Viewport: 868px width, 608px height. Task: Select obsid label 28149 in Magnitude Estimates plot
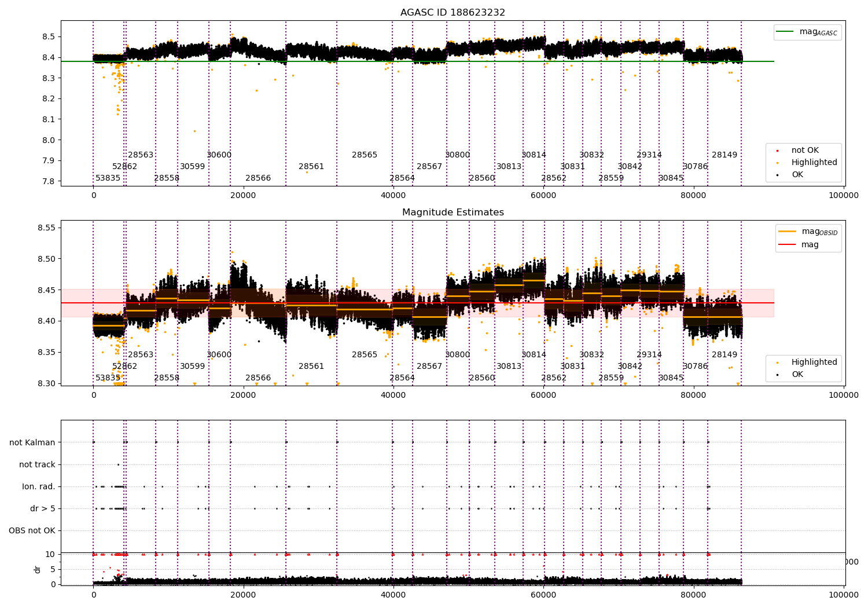pyautogui.click(x=724, y=355)
